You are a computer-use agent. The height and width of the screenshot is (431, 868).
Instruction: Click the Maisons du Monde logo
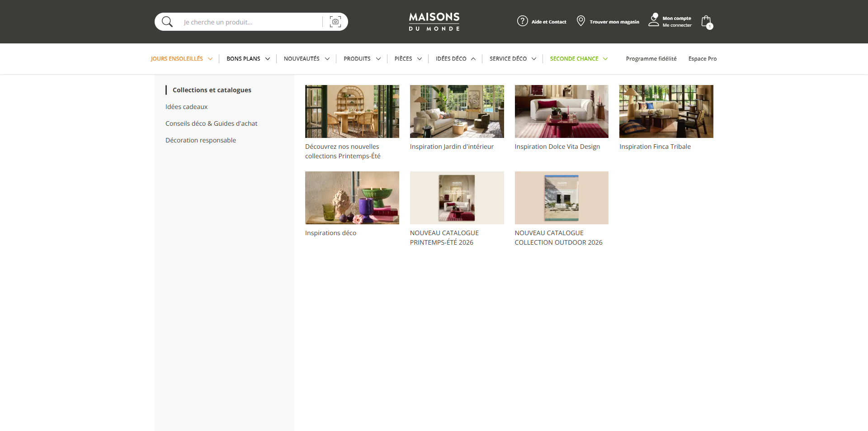[434, 22]
